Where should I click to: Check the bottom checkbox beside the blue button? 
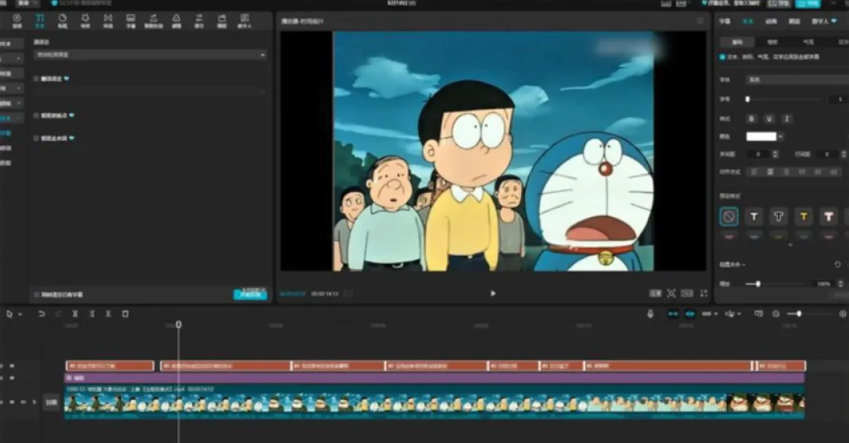(x=37, y=295)
